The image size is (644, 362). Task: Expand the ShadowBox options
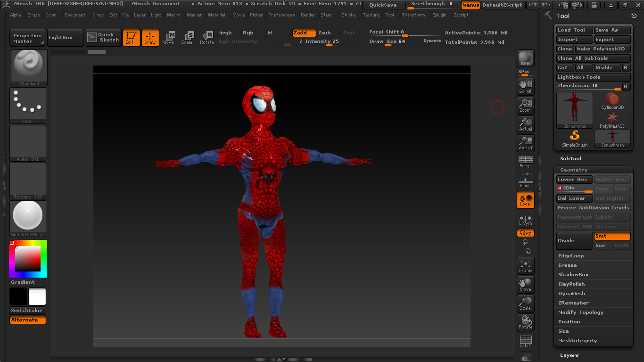click(573, 275)
